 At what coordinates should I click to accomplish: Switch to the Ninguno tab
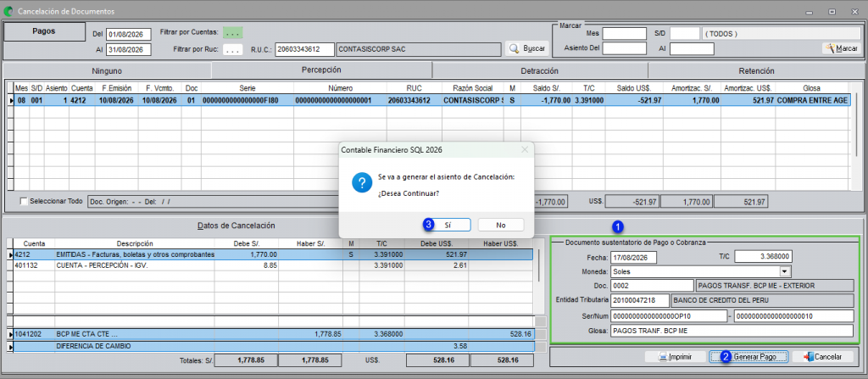click(108, 71)
